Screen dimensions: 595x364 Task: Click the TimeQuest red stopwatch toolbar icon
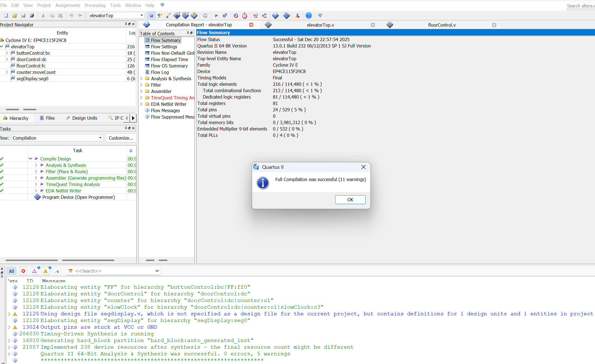point(245,16)
